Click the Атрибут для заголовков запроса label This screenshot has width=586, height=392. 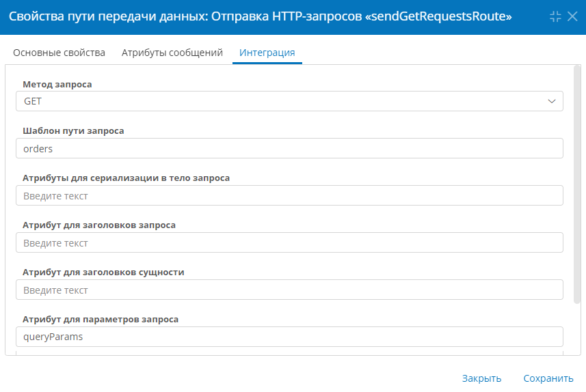click(99, 225)
